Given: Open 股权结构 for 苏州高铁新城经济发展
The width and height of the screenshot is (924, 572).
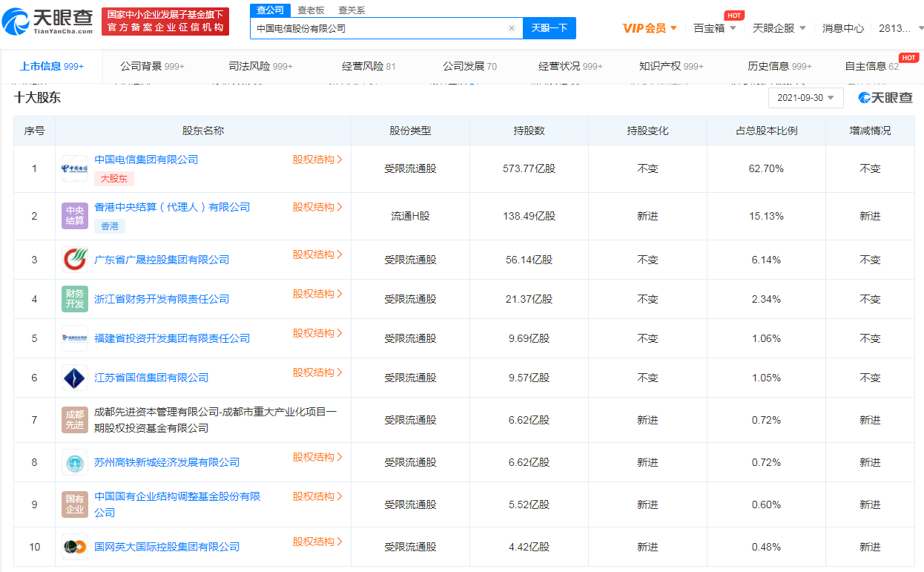Looking at the screenshot, I should click(317, 457).
